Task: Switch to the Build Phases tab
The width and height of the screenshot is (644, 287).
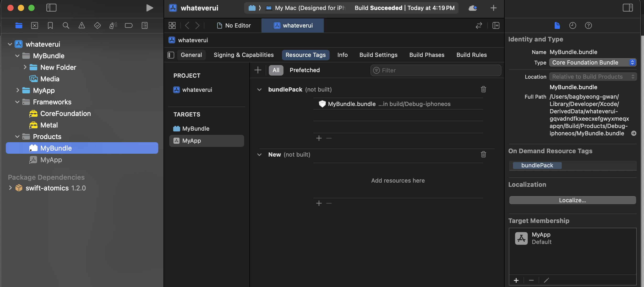Action: tap(427, 55)
